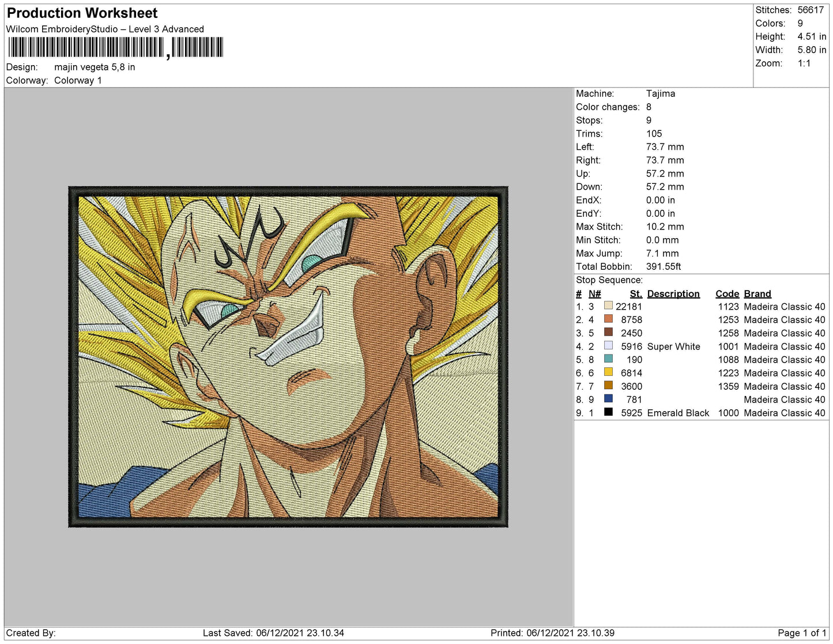The width and height of the screenshot is (833, 644).
Task: Click the beige swatch for thread code 1123
Action: (x=608, y=306)
